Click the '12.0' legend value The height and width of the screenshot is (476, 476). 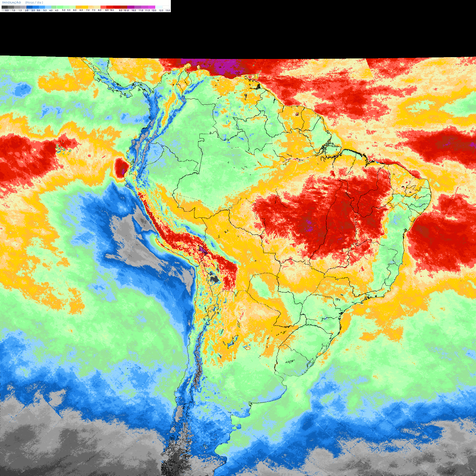click(154, 10)
